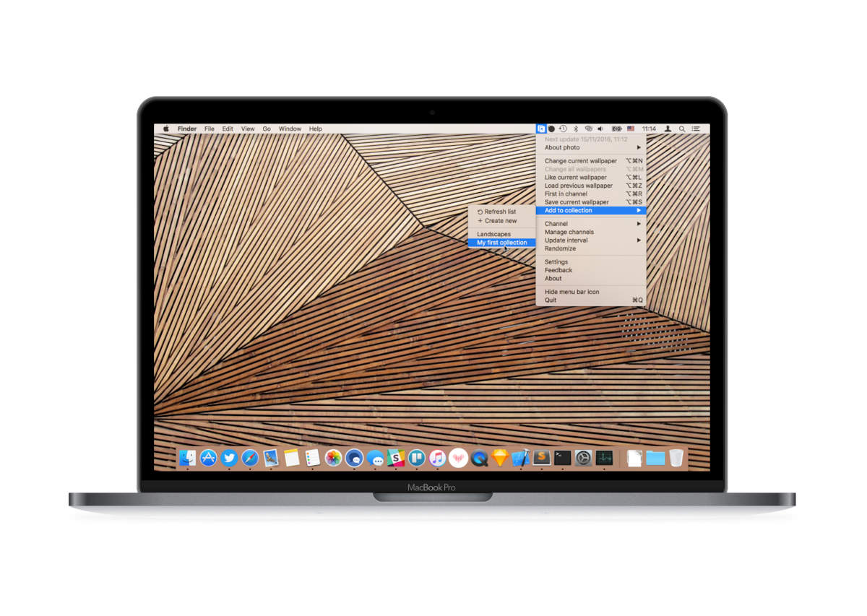Open Slack from the Dock
Screen dimensions: 867x616
click(x=396, y=458)
